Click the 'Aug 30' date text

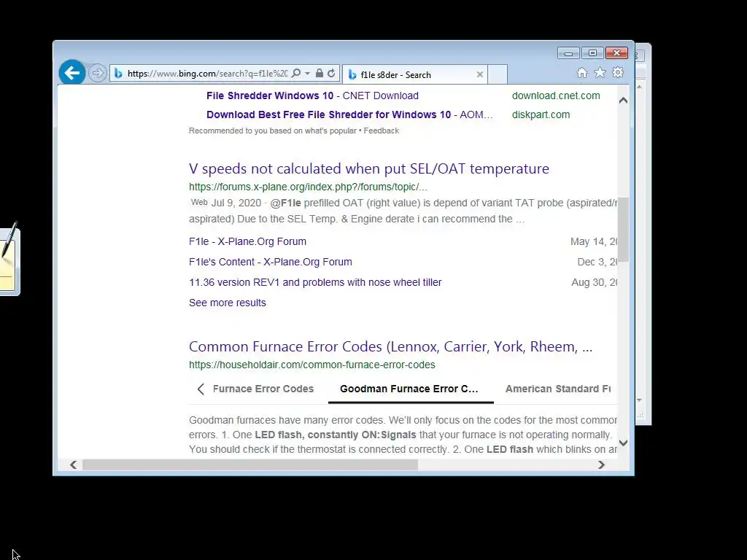[x=594, y=282]
